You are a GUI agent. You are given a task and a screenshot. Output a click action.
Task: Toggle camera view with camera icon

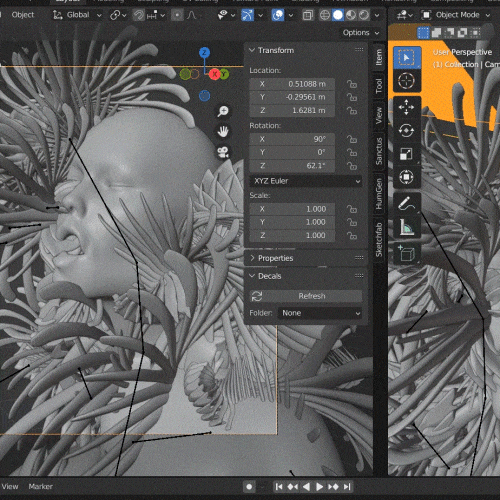[x=223, y=153]
